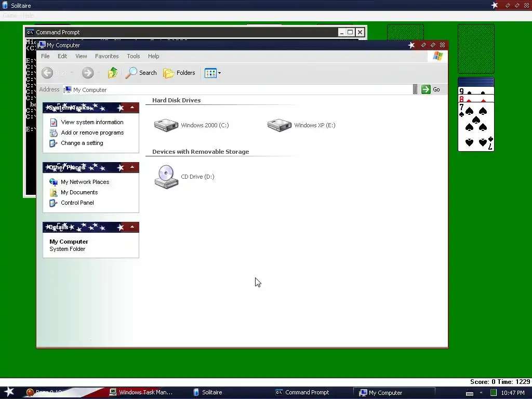Click the Hard Disk Drives group header
This screenshot has height=399, width=532.
177,100
